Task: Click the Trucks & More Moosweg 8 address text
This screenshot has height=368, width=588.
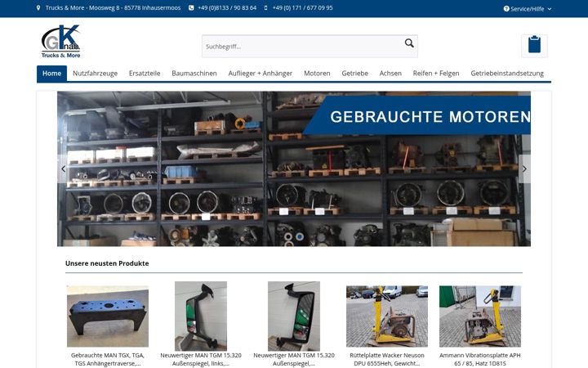Action: pos(113,8)
